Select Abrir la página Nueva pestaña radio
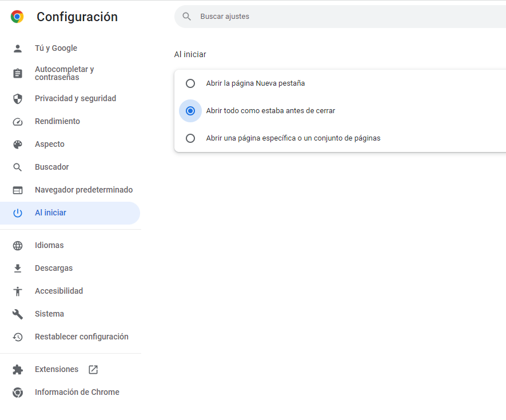Screen dimensions: 506x420 [x=190, y=83]
